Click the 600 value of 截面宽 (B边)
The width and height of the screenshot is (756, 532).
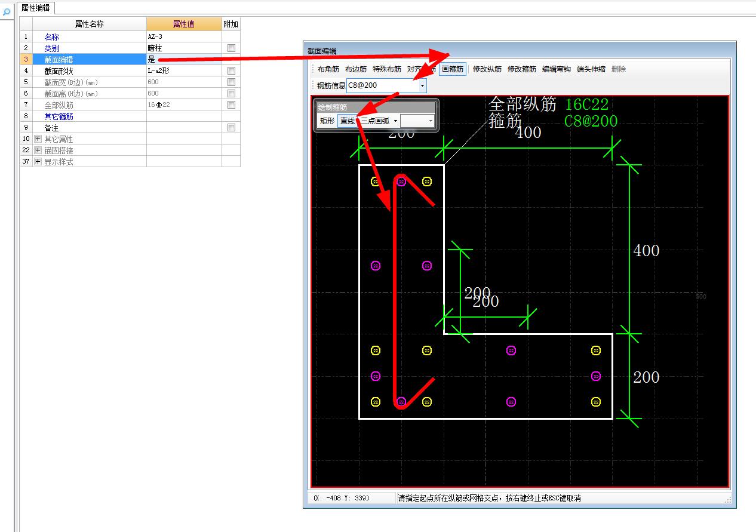tap(184, 82)
